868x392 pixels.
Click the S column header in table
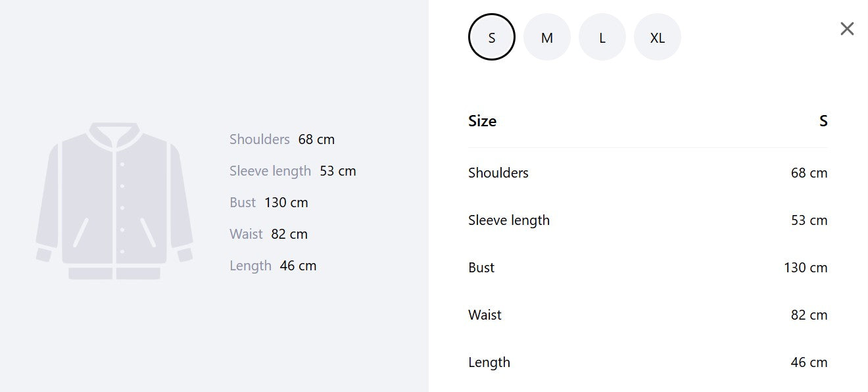(823, 121)
